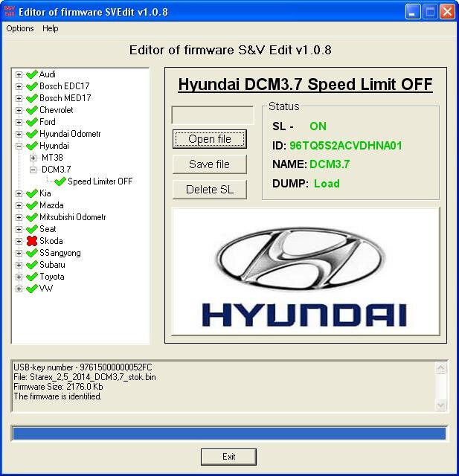Click log panel scroll down arrow
The height and width of the screenshot is (476, 459).
(441, 405)
